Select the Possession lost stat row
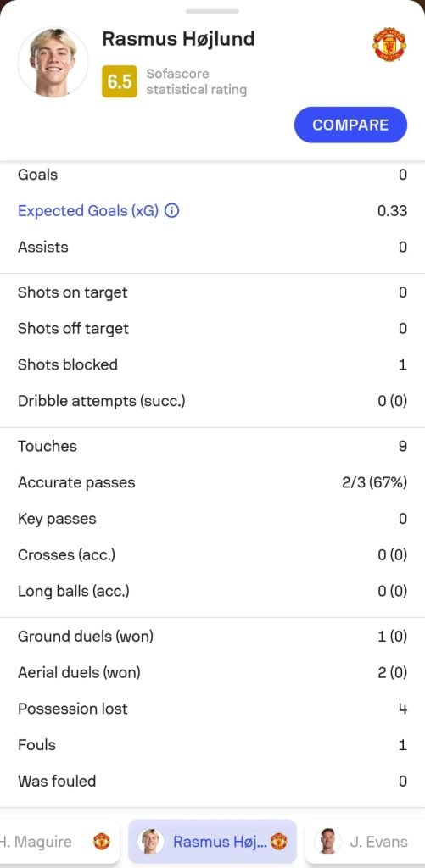This screenshot has width=425, height=868. pyautogui.click(x=212, y=709)
